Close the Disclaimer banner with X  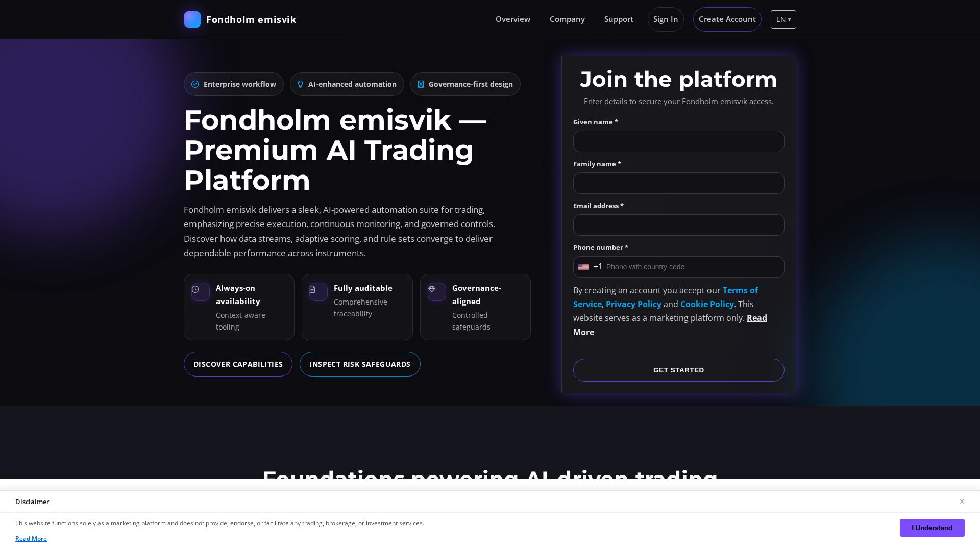tap(962, 502)
